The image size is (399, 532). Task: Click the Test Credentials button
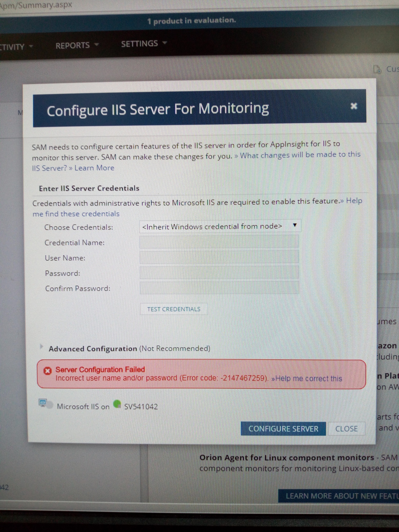pos(174,309)
